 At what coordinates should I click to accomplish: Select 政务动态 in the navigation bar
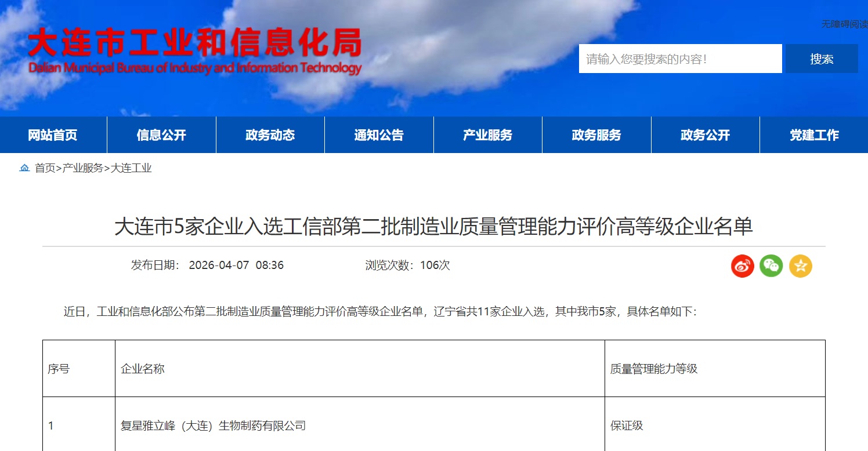[x=270, y=135]
